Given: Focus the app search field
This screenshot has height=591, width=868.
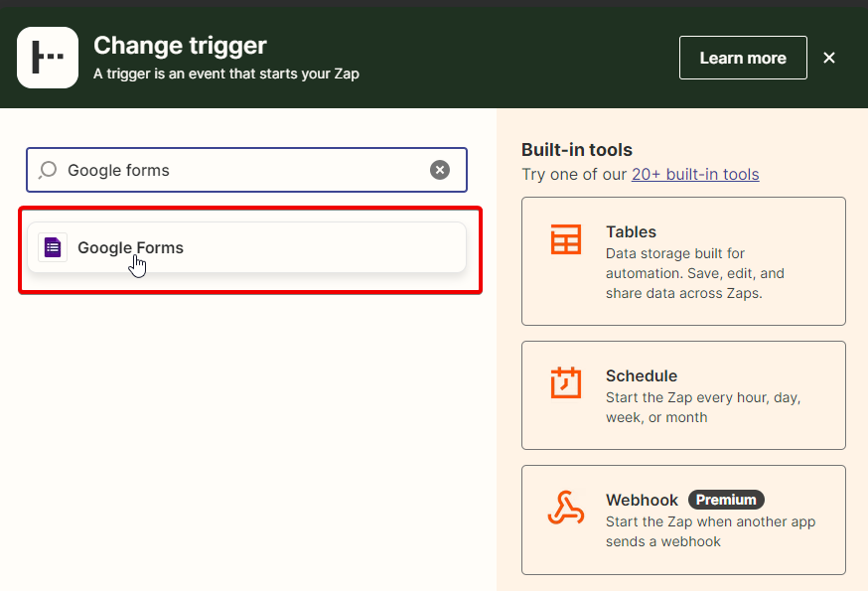Looking at the screenshot, I should click(247, 170).
